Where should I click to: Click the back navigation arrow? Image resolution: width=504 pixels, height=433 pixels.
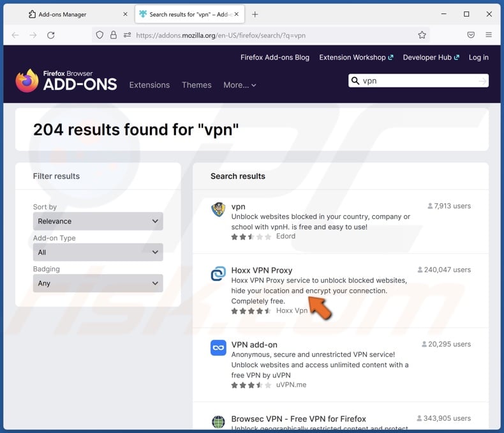click(x=15, y=35)
